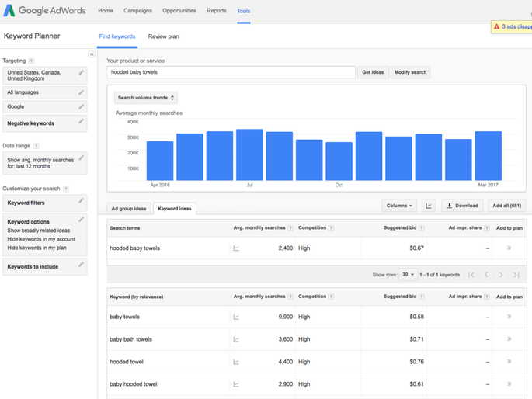Download the keyword ideas
The height and width of the screenshot is (399, 532).
462,206
